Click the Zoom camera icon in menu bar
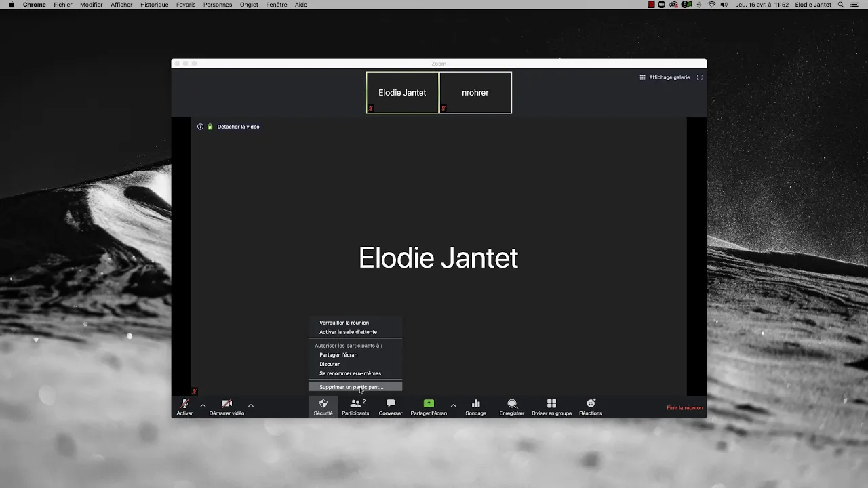Viewport: 868px width, 488px height. click(662, 5)
